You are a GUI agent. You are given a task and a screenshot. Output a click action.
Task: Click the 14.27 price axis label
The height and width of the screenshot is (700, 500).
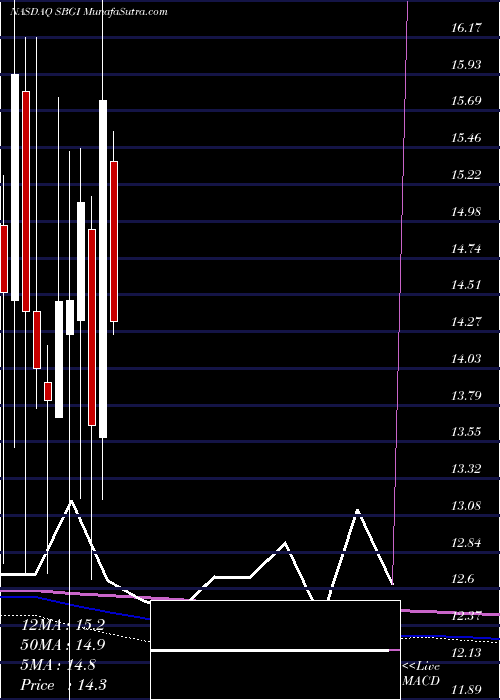click(x=466, y=321)
